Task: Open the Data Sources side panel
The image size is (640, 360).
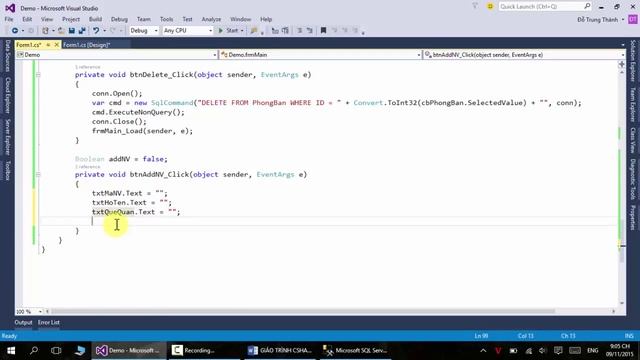Action: pos(7,56)
